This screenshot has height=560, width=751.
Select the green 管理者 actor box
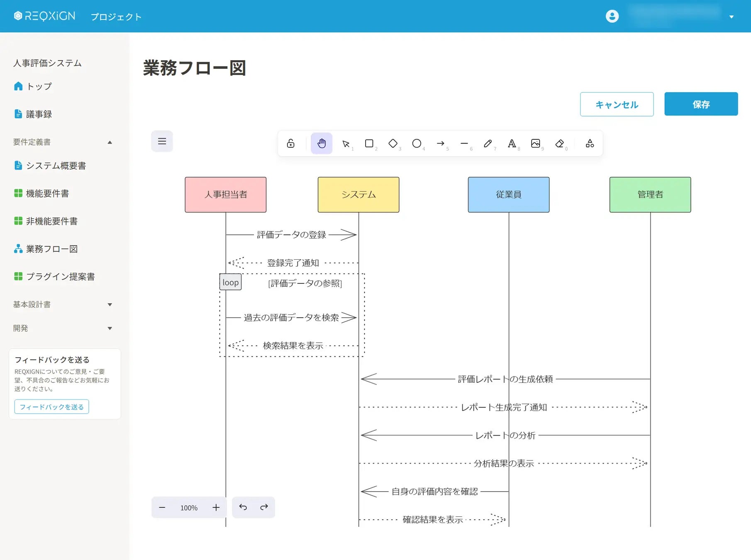650,195
